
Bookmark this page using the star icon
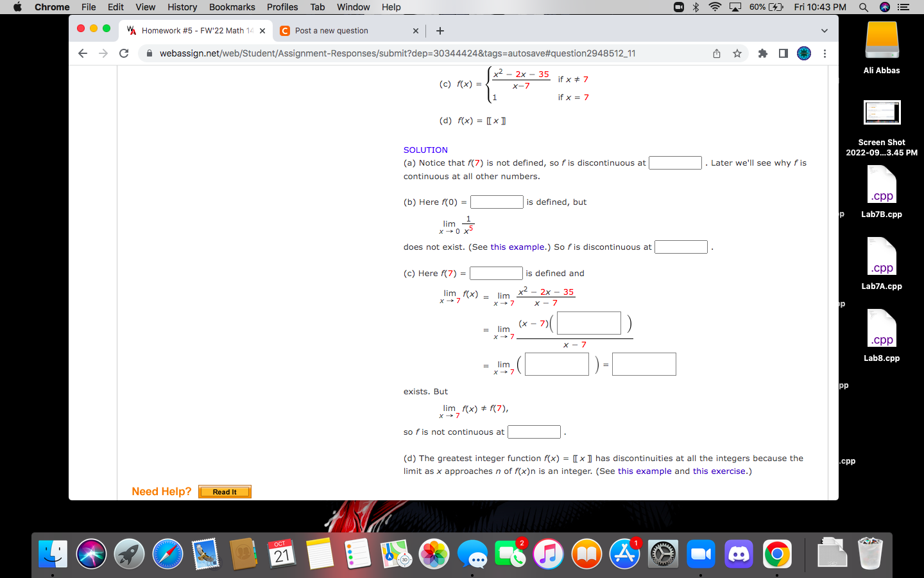click(737, 53)
